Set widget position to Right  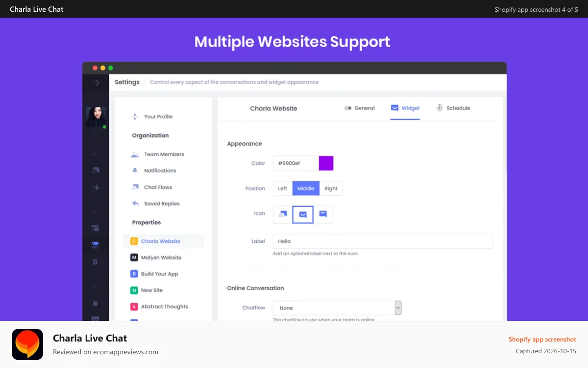[331, 188]
